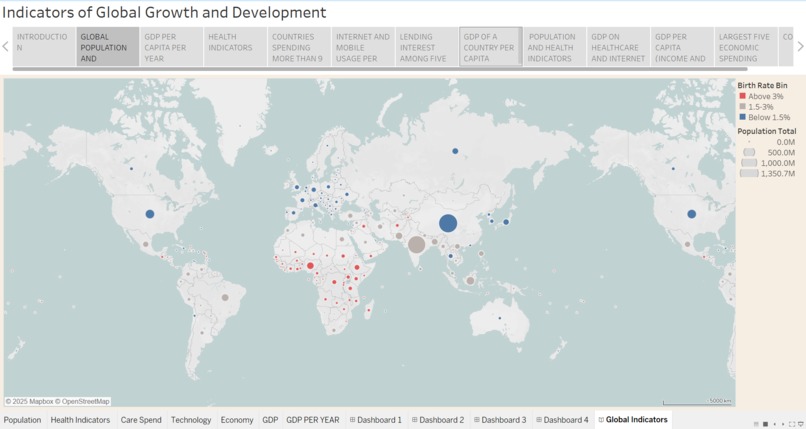Click Indonesia's gray population bubble
This screenshot has height=429, width=806.
470,281
